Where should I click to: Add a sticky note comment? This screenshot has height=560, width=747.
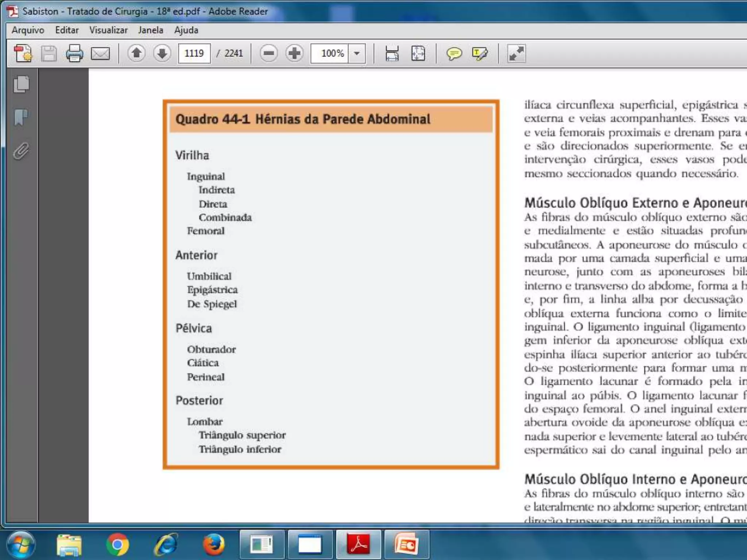point(454,54)
